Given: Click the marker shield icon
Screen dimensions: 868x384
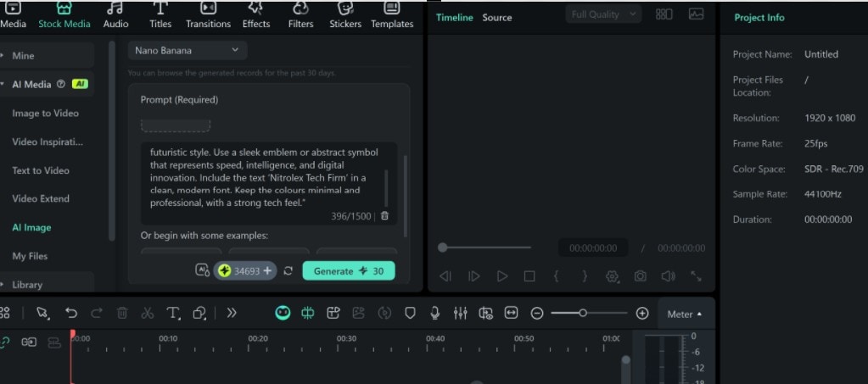Looking at the screenshot, I should click(x=410, y=313).
